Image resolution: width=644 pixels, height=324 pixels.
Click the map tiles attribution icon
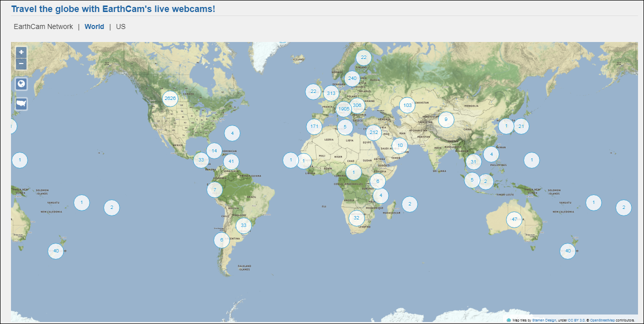pyautogui.click(x=509, y=320)
